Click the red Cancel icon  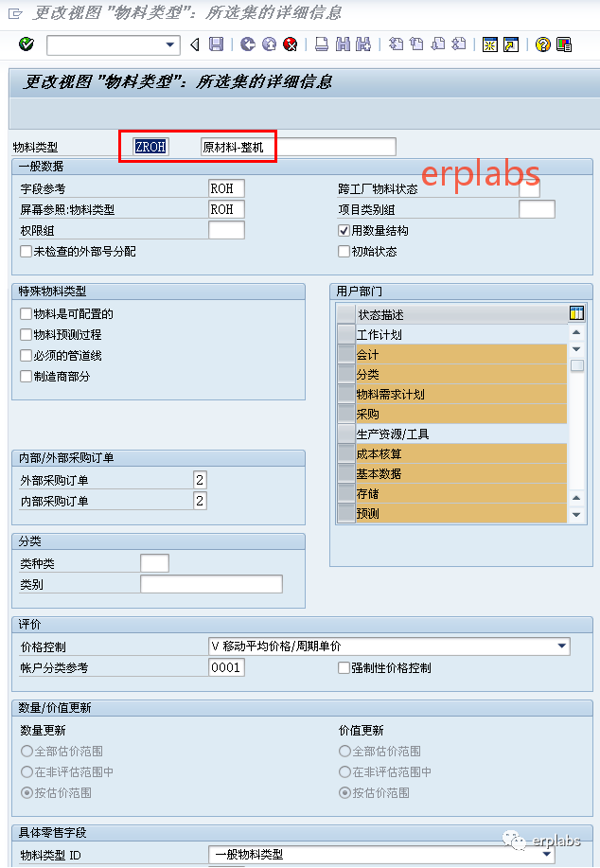[290, 44]
